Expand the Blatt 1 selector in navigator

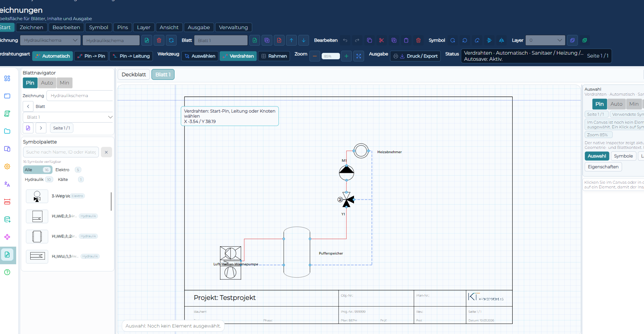[68, 117]
